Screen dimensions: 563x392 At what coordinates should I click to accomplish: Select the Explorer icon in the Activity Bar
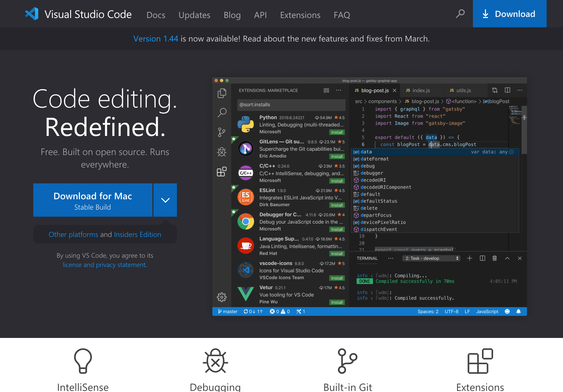222,93
